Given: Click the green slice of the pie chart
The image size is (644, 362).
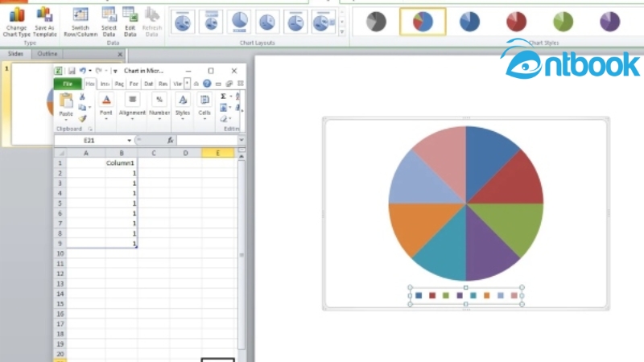Looking at the screenshot, I should (515, 224).
